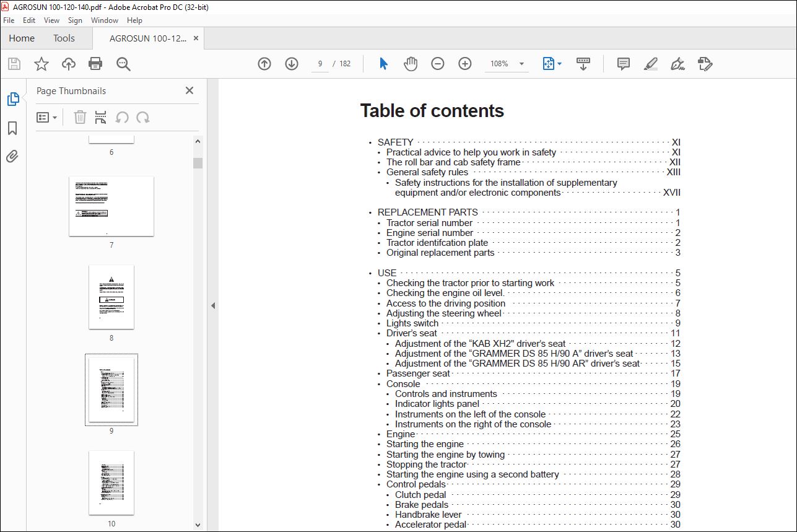Click the stamp/send tool icon
Image resolution: width=797 pixels, height=532 pixels.
click(705, 64)
